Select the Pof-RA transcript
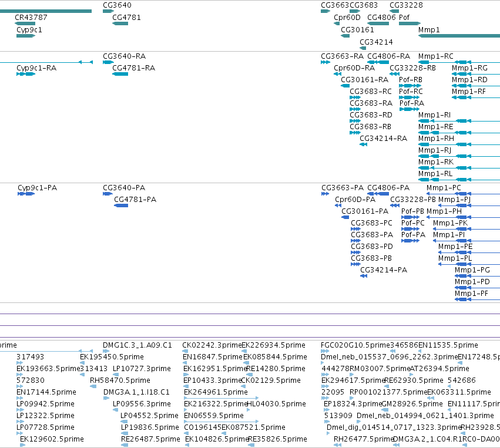The width and height of the screenshot is (500, 448). coord(410,109)
